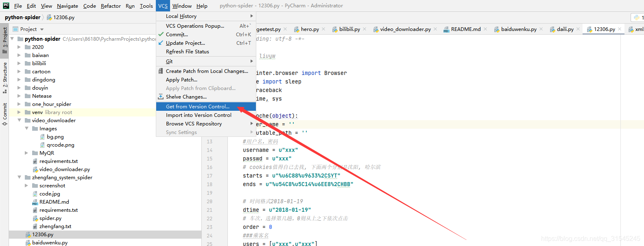Click the 12306.py file icon in breadcrumb
This screenshot has width=644, height=246.
click(x=49, y=18)
